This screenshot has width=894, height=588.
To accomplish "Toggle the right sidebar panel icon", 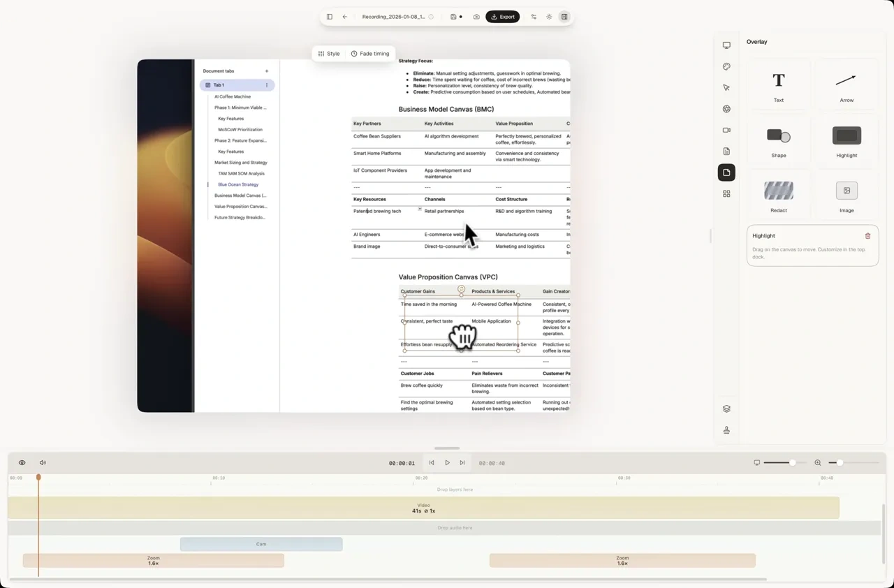I will click(x=564, y=17).
